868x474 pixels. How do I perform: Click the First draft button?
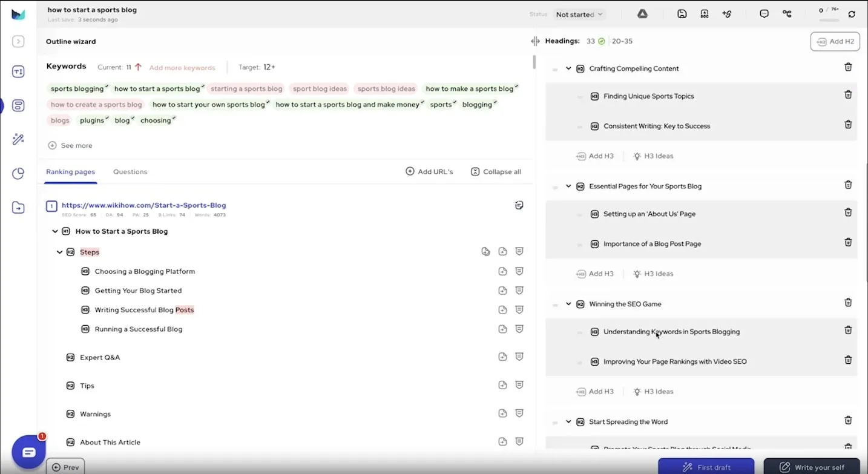click(706, 467)
